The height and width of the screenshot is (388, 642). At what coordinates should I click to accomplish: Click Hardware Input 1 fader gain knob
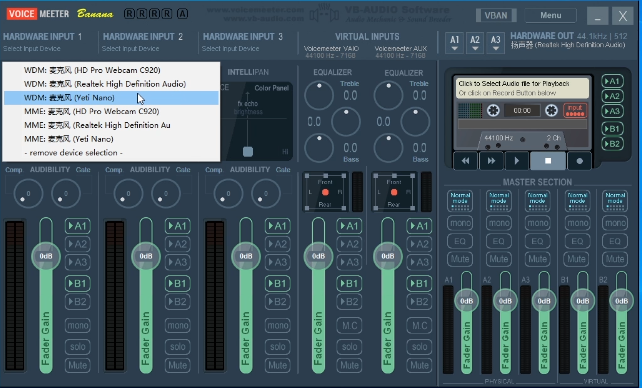point(46,256)
